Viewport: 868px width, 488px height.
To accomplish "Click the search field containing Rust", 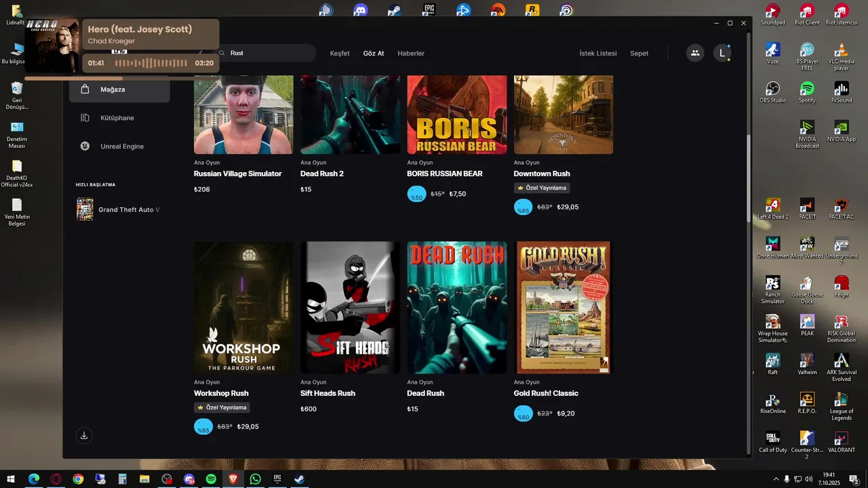I will coord(264,53).
